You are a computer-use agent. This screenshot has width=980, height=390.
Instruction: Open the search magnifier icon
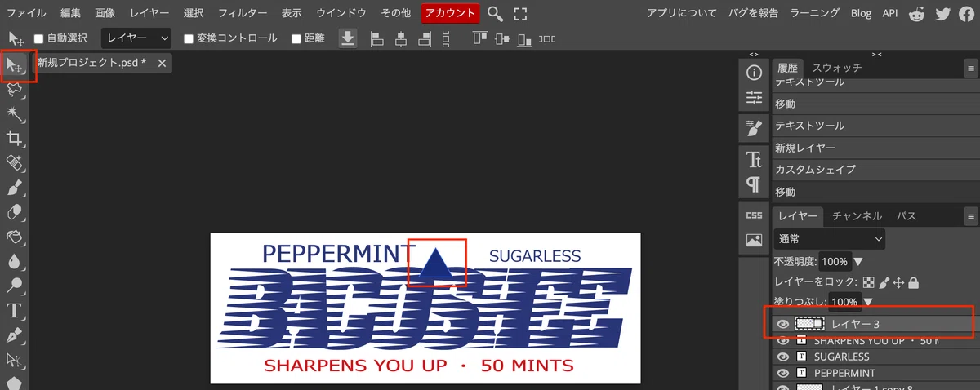click(x=495, y=13)
